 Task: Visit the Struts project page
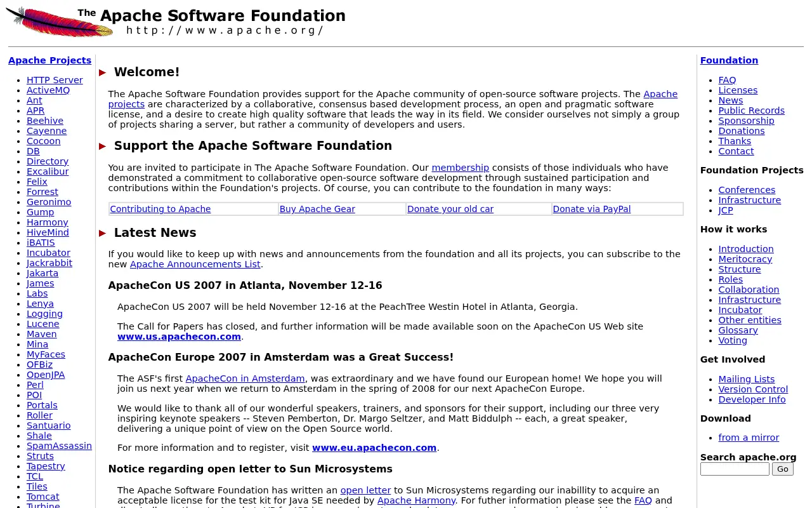[x=40, y=456]
